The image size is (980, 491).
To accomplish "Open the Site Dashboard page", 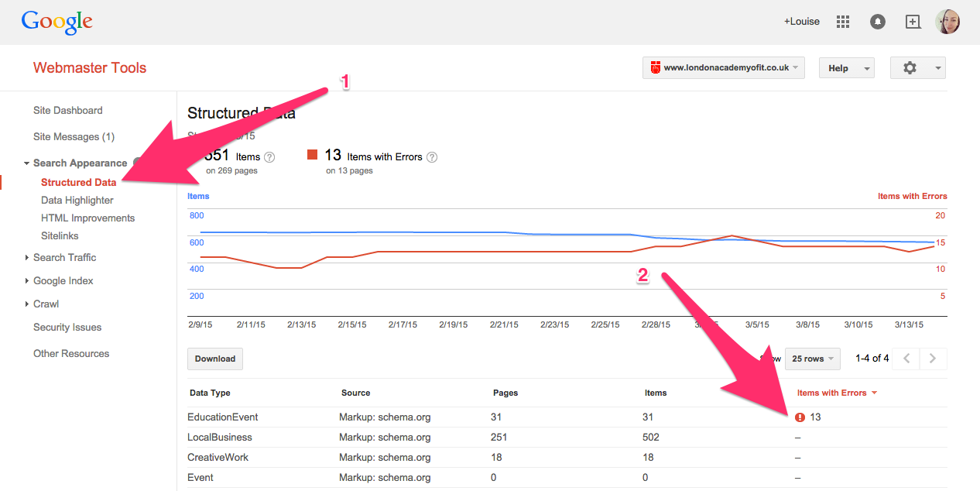I will (67, 110).
